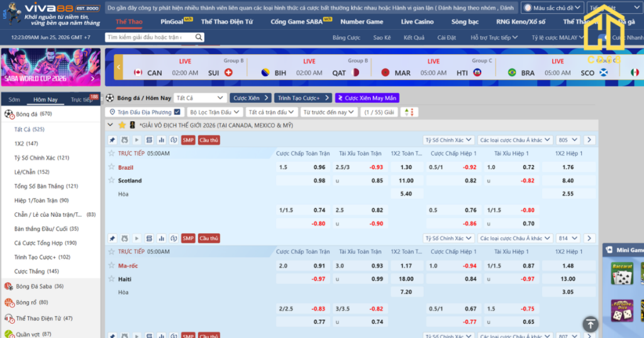Open Bảng Cược link
The height and width of the screenshot is (338, 644).
tap(347, 37)
